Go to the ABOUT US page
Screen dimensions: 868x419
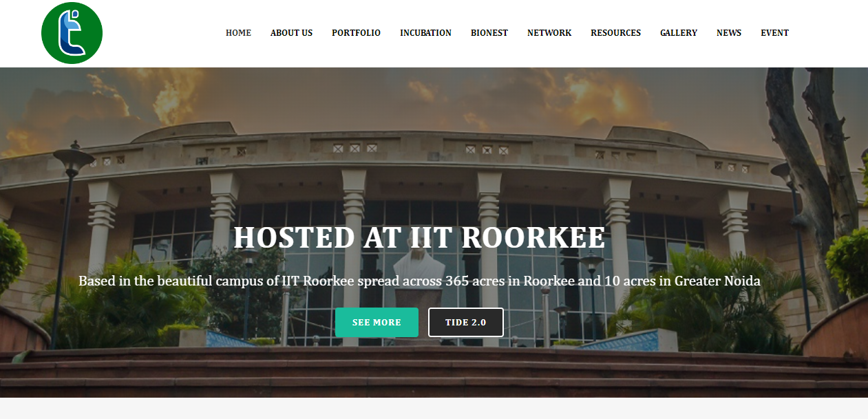(291, 33)
